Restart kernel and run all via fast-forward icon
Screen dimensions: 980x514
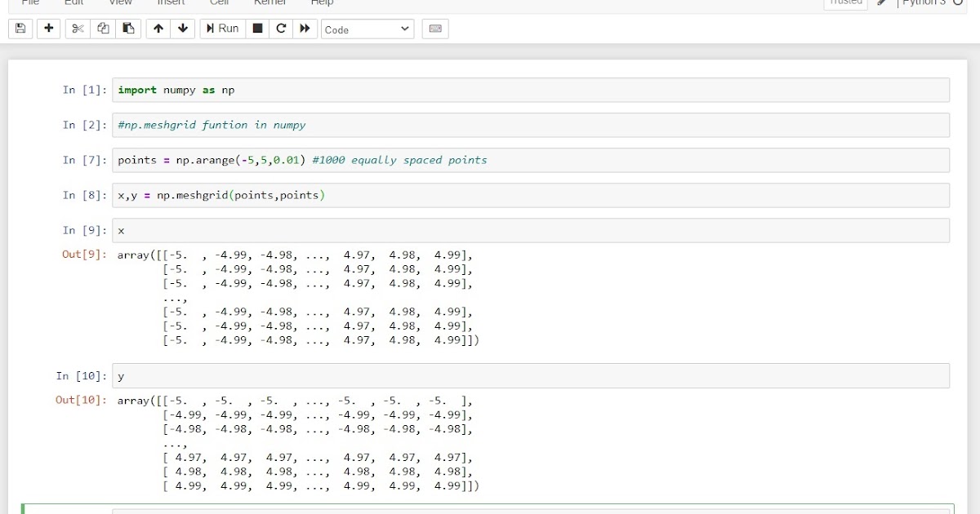click(304, 29)
